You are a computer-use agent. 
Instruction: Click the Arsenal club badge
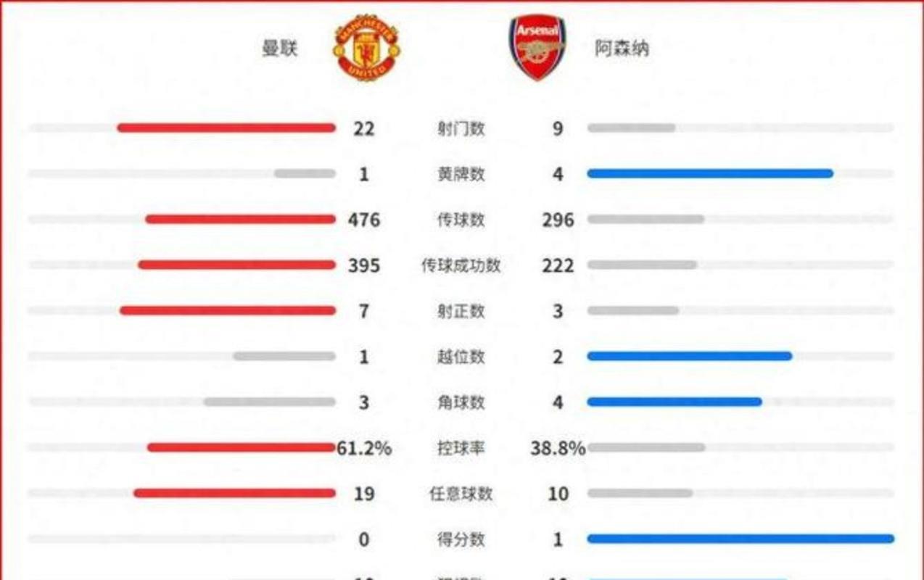pos(537,48)
